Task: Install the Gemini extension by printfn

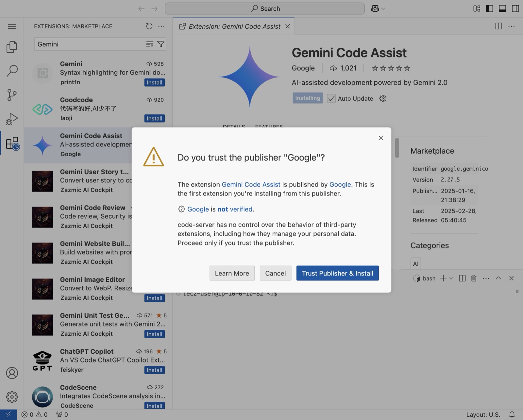Action: [x=154, y=83]
